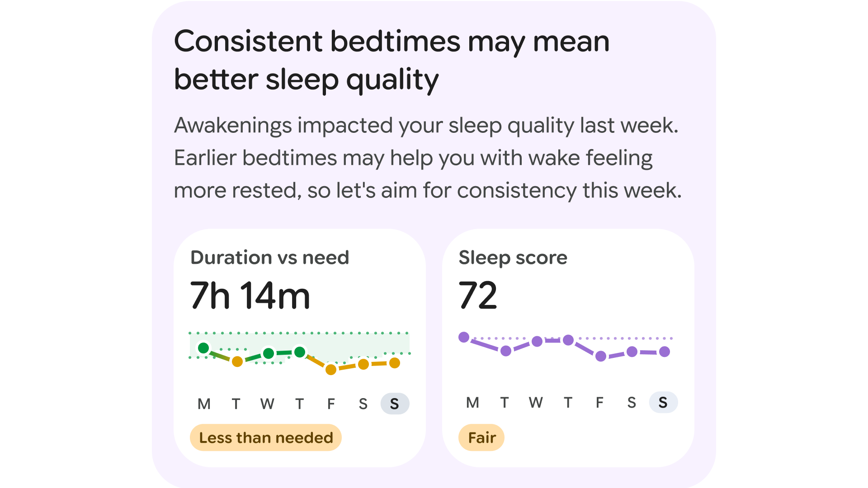This screenshot has height=488, width=868.
Task: Click Friday's orange point in duration chart
Action: [331, 370]
